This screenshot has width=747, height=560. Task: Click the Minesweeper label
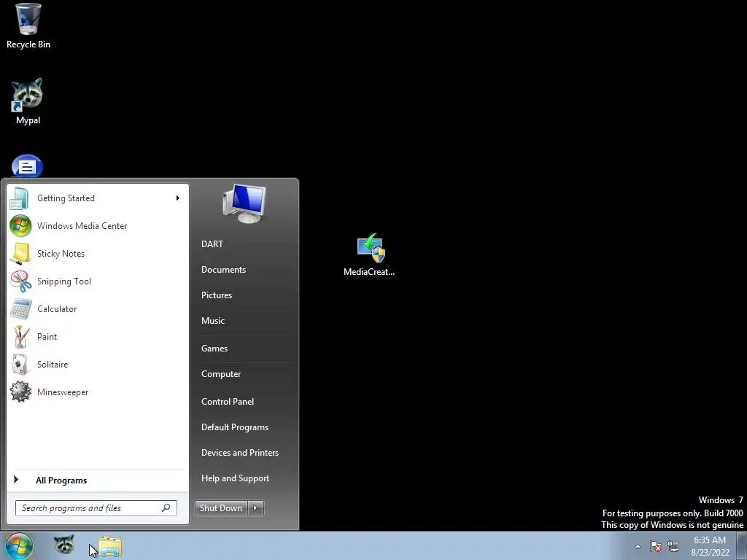[x=63, y=392]
